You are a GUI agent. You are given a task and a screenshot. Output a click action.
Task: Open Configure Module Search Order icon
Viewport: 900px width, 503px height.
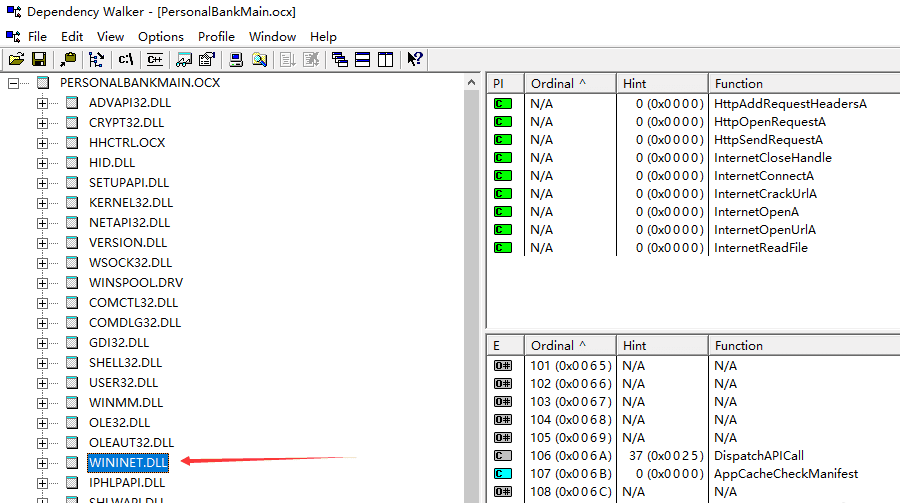click(259, 59)
